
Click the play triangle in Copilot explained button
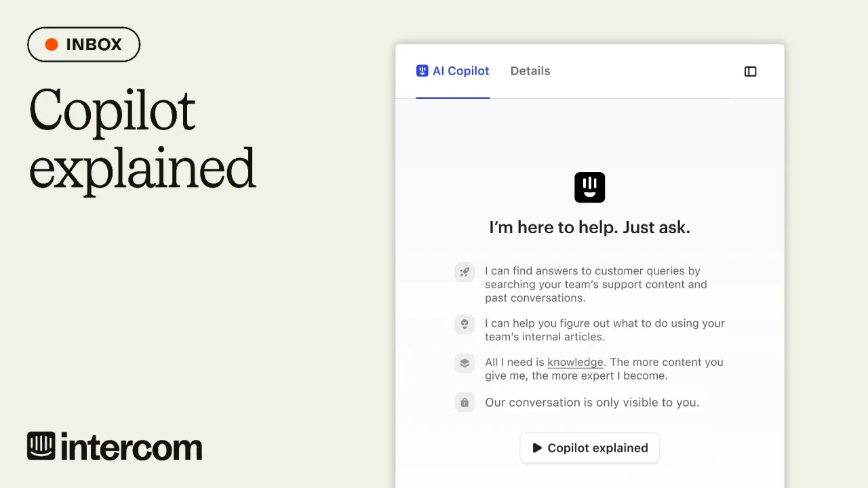[x=537, y=448]
